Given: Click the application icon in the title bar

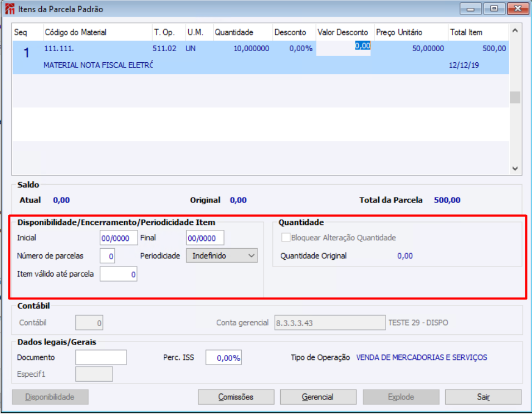Looking at the screenshot, I should coord(10,9).
